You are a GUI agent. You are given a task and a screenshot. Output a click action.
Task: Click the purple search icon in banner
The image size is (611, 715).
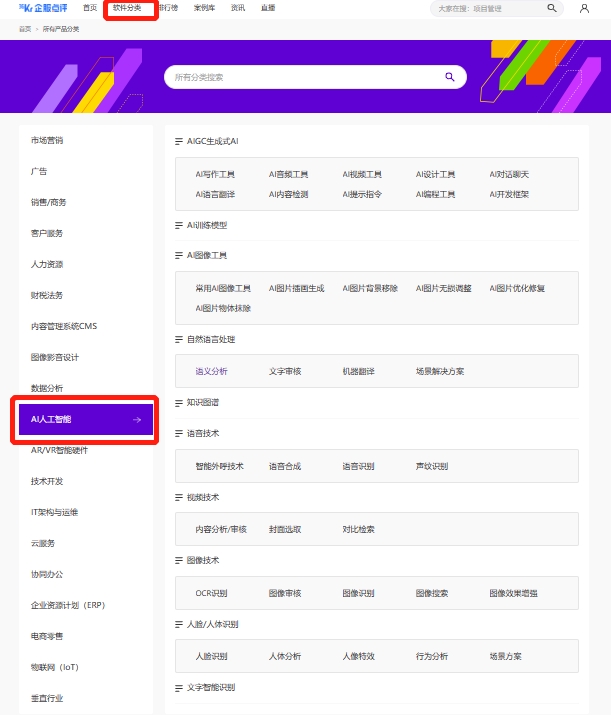[450, 77]
